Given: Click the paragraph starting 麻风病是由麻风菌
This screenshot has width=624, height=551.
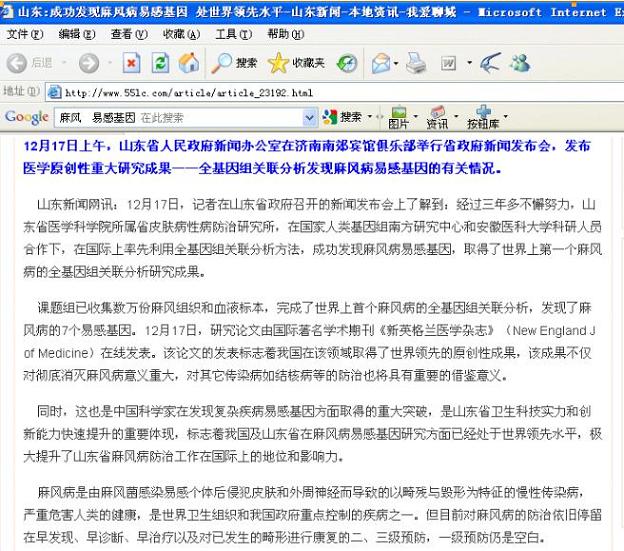Looking at the screenshot, I should 312,515.
